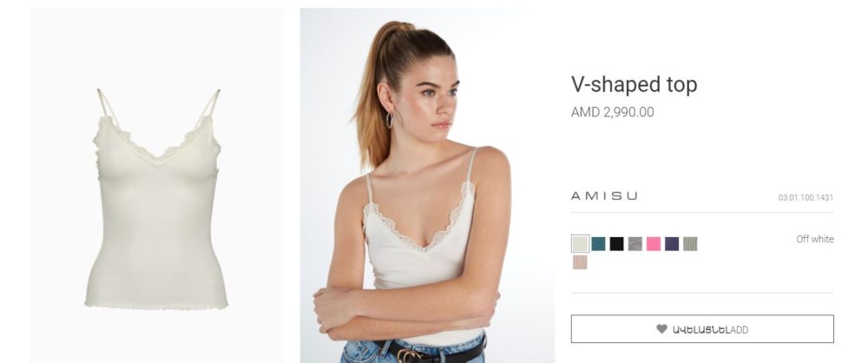The image size is (868, 363).
Task: Click the lace neckline on the flat-lay image
Action: [156, 143]
